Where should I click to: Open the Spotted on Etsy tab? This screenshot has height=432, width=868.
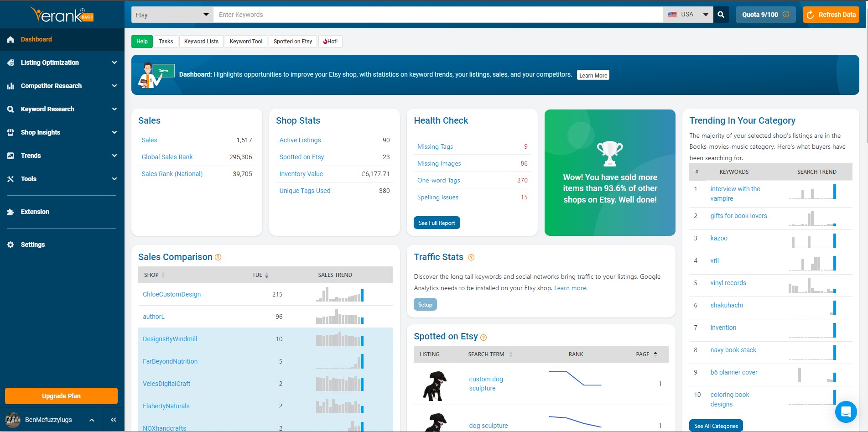click(293, 42)
